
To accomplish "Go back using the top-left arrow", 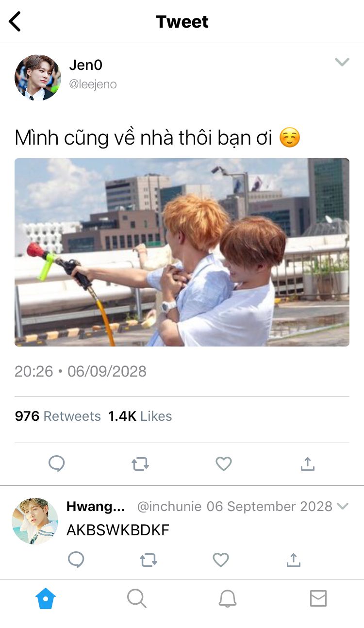I will [x=15, y=22].
